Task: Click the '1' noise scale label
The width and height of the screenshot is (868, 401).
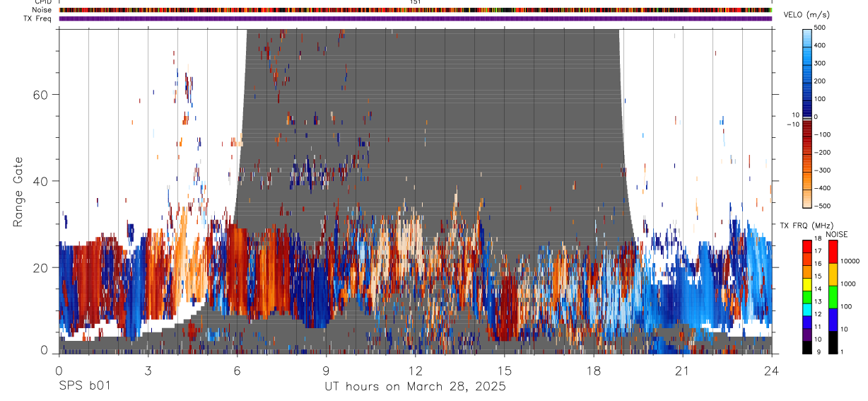Action: 841,351
